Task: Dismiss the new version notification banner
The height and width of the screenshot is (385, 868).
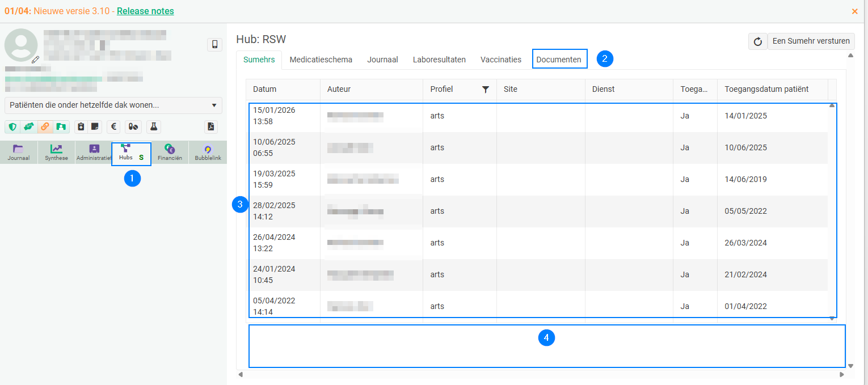Action: 854,11
